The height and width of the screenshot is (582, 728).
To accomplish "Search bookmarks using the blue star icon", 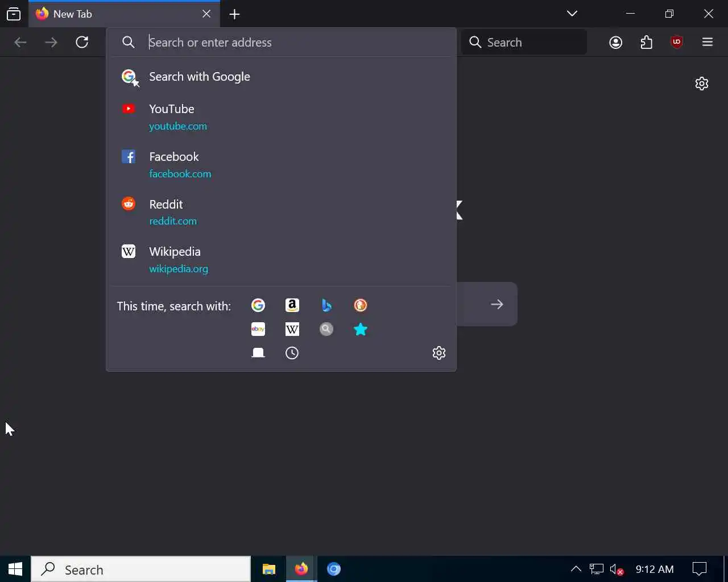I will [x=361, y=329].
